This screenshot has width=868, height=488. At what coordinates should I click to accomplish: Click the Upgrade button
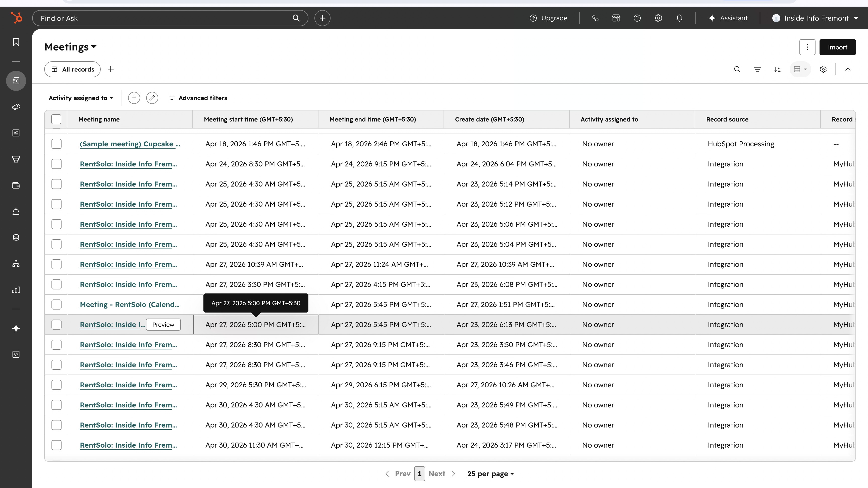[x=548, y=18]
